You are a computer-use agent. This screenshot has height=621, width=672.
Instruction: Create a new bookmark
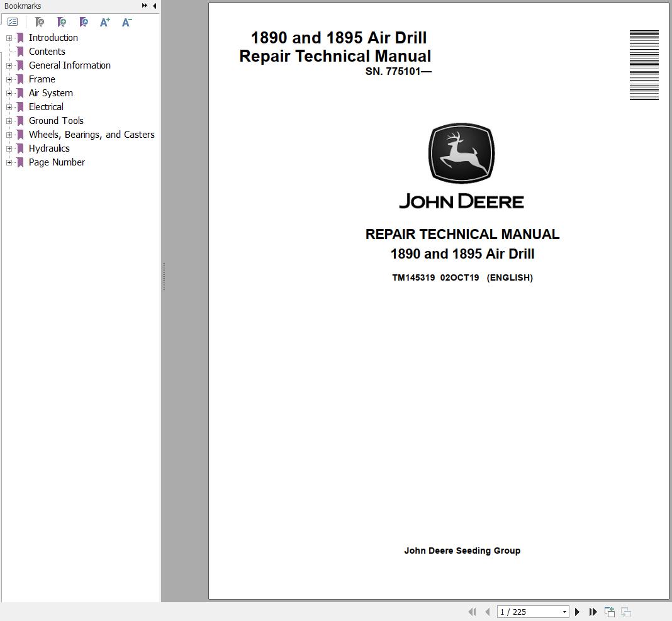[61, 21]
